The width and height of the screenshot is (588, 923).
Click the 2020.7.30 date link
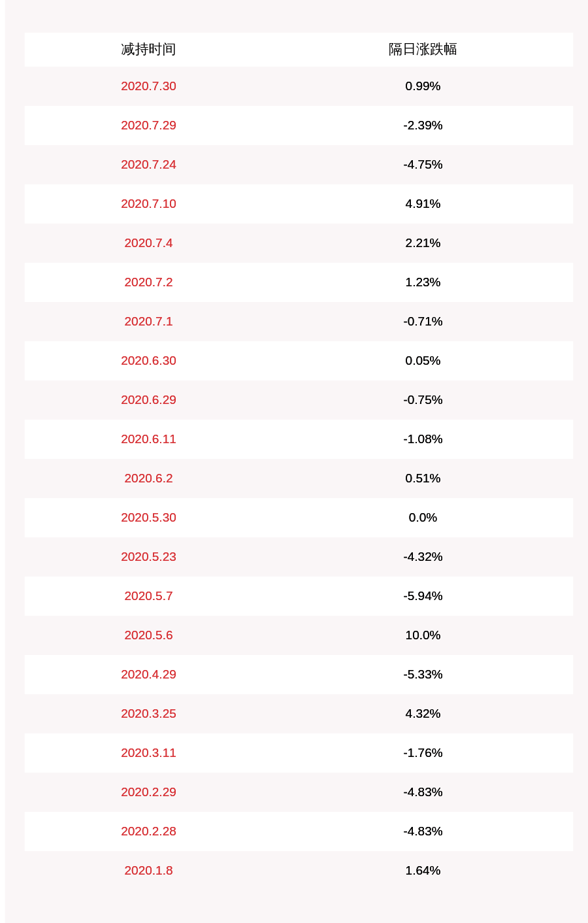[148, 86]
